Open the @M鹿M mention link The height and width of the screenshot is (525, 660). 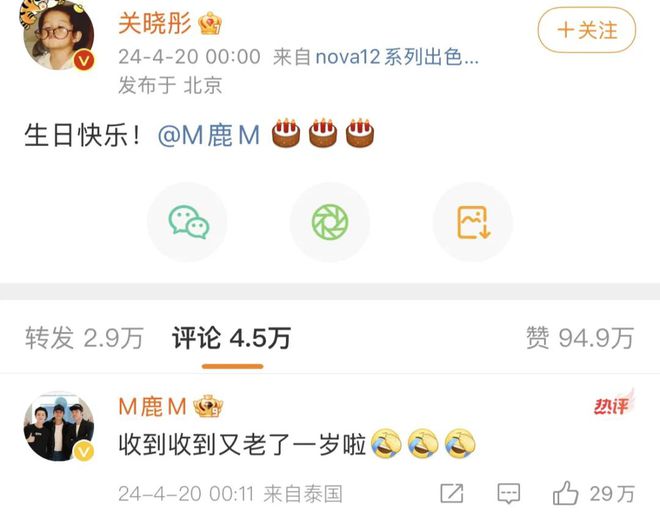[209, 135]
